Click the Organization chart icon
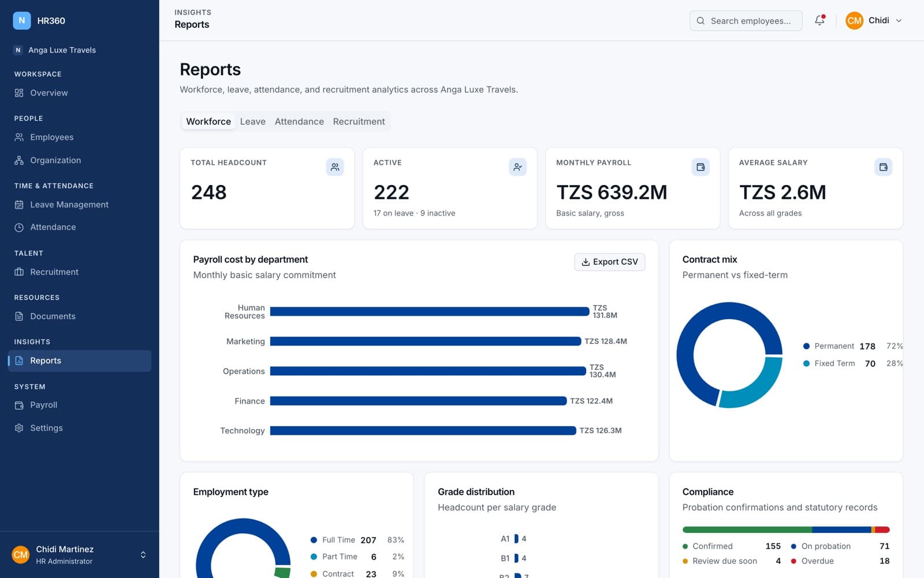This screenshot has height=578, width=924. [x=19, y=160]
